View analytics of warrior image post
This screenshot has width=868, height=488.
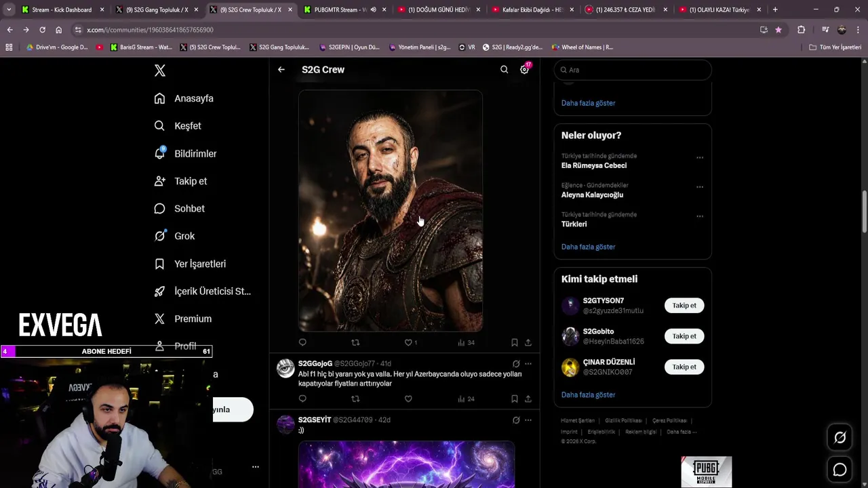click(466, 342)
